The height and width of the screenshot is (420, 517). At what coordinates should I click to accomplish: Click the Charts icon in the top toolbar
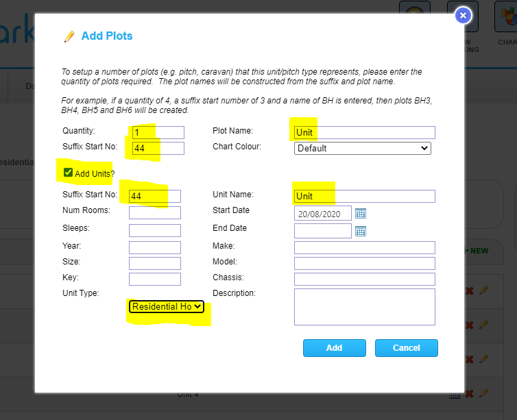pos(506,18)
